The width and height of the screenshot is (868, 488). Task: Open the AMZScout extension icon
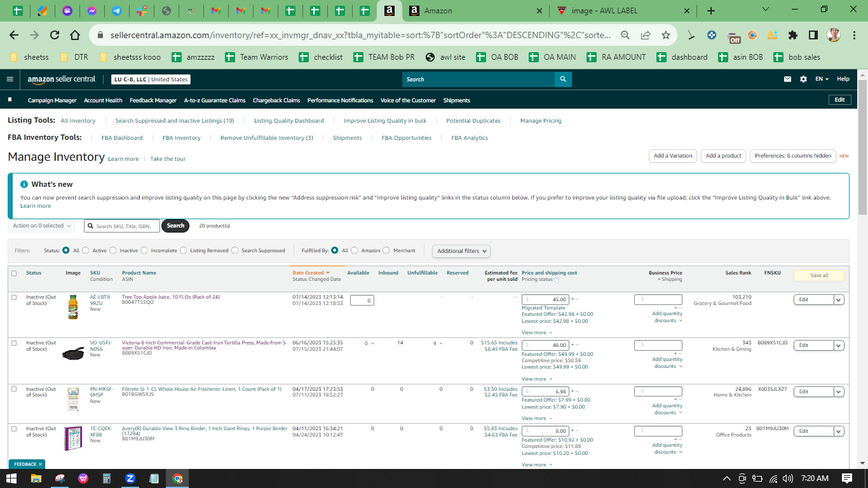[773, 35]
